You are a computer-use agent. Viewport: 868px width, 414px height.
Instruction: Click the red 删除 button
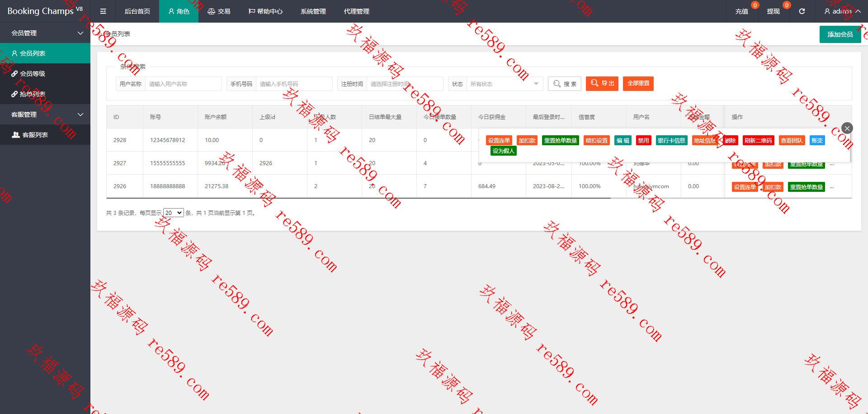click(x=731, y=141)
